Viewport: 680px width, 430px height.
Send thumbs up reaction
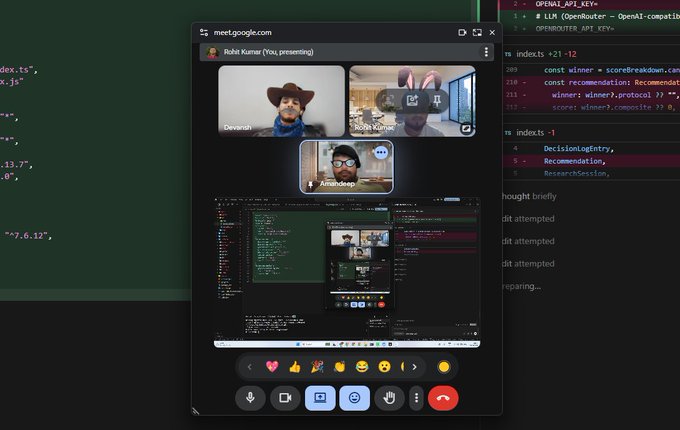[x=295, y=367]
